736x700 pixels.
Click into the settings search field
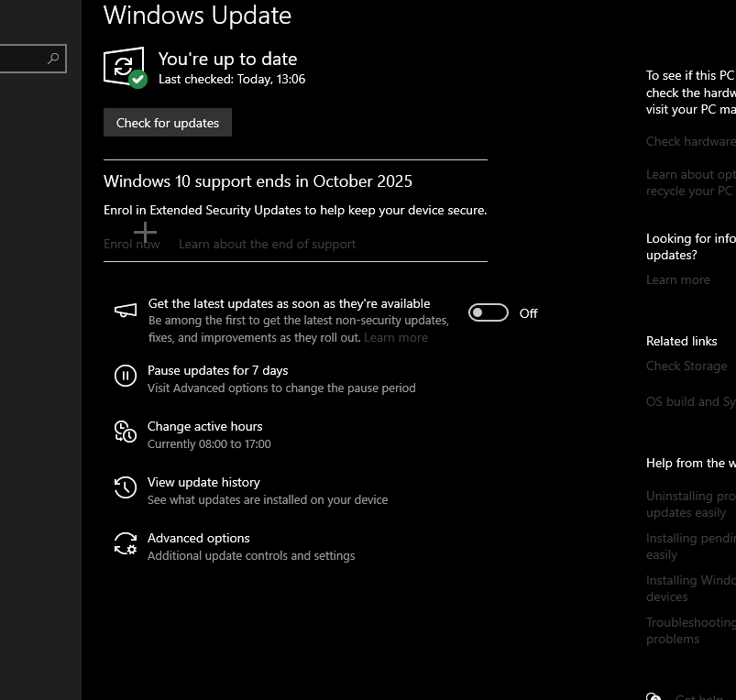click(33, 59)
